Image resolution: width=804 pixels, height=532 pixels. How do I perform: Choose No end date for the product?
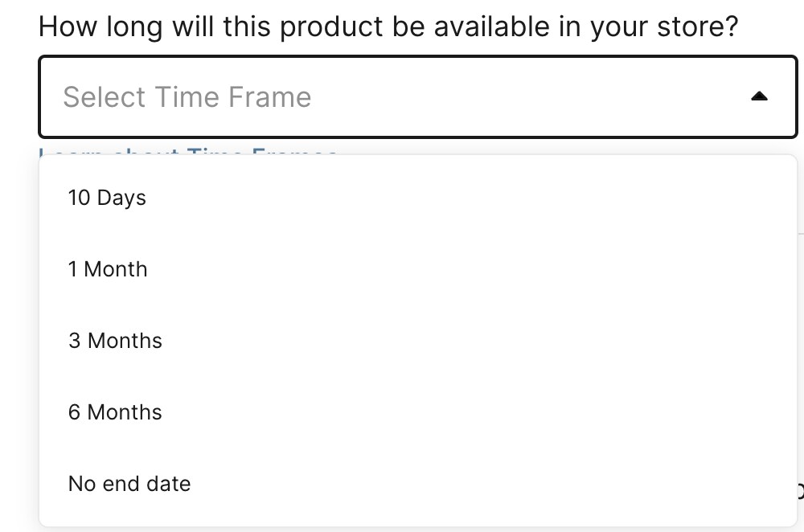click(x=129, y=484)
